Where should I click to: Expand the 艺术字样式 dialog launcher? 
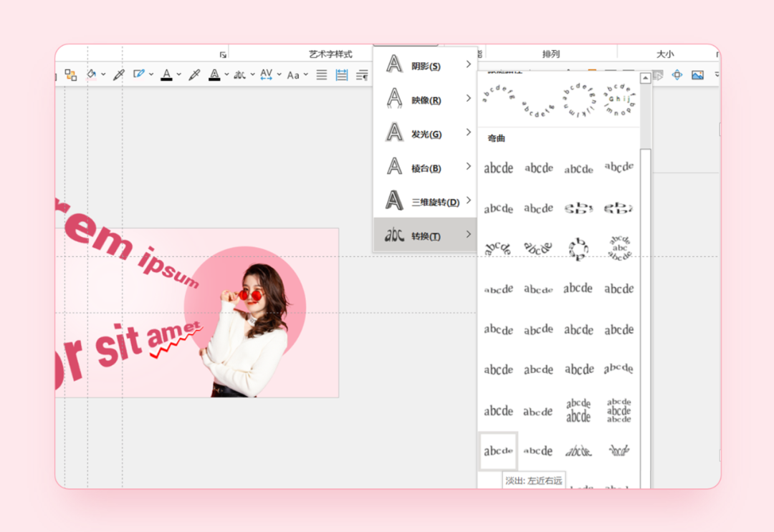pyautogui.click(x=223, y=54)
